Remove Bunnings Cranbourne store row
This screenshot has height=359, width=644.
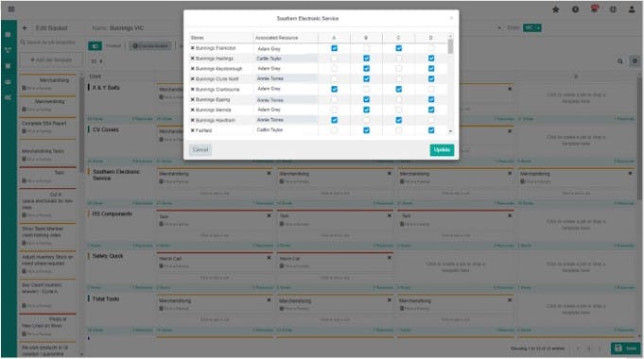click(192, 89)
